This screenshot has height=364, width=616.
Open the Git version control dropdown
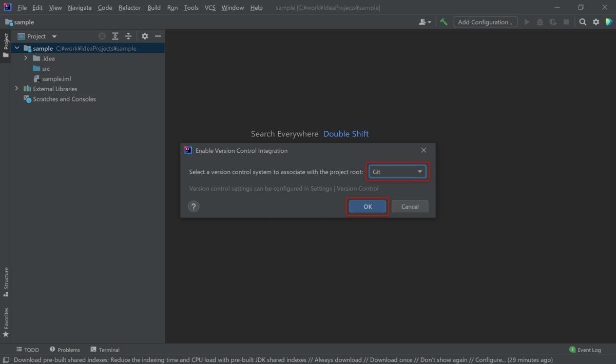coord(397,172)
